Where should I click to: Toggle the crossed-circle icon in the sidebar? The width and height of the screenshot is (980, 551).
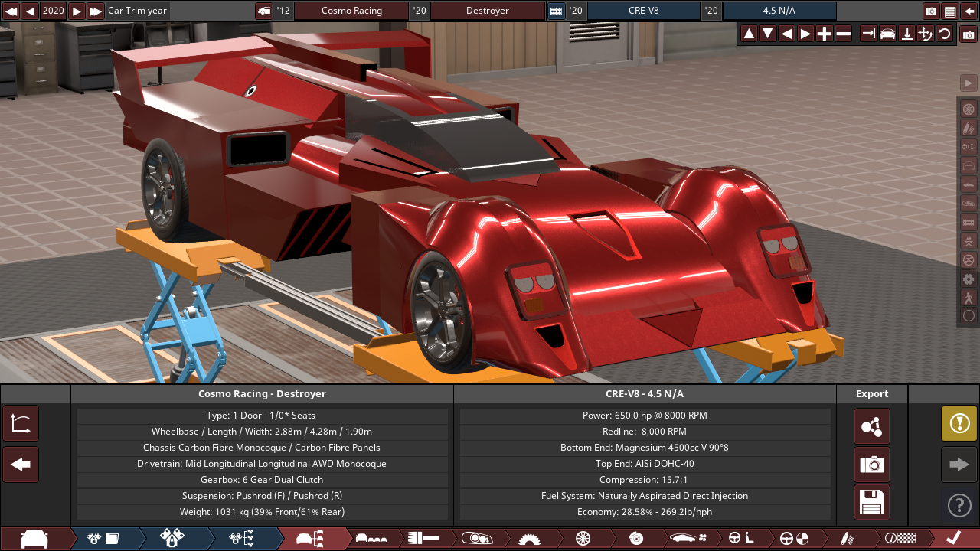[969, 260]
